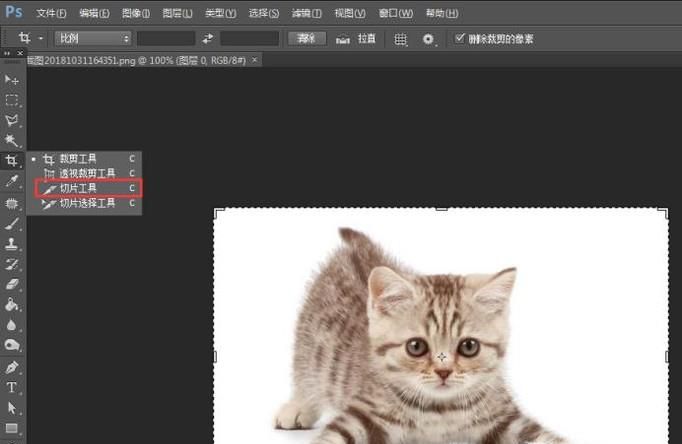
Task: Click the 清除 button
Action: click(x=306, y=38)
